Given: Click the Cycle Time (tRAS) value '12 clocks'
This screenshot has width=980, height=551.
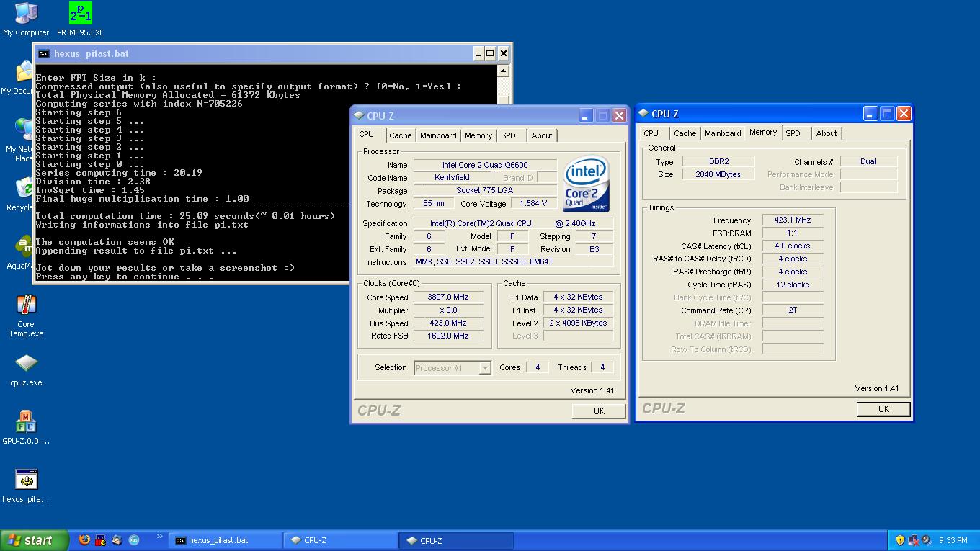Looking at the screenshot, I should click(793, 285).
